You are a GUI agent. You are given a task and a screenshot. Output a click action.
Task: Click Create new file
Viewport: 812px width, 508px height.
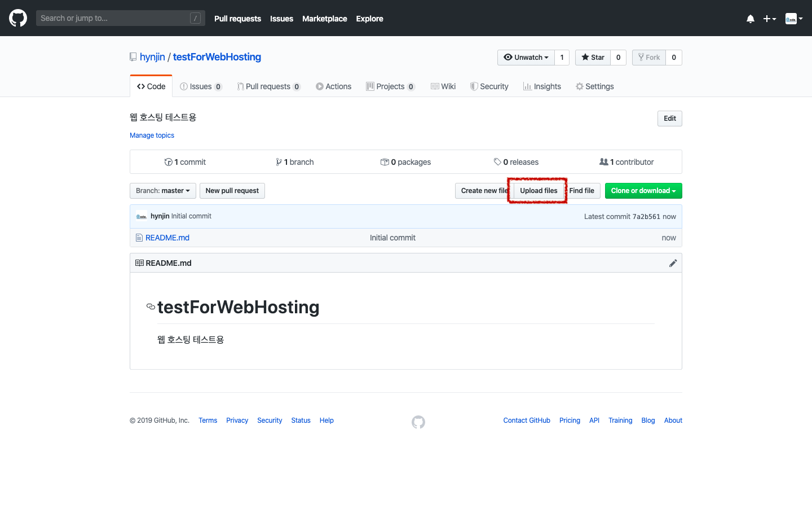[484, 191]
